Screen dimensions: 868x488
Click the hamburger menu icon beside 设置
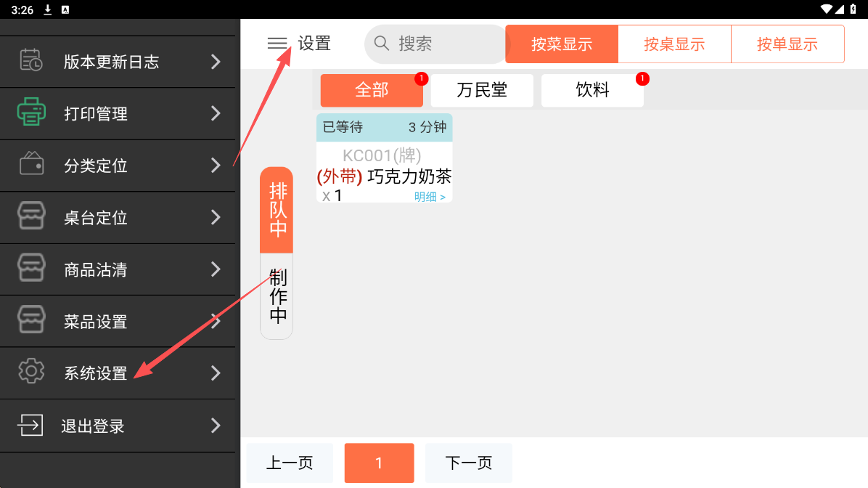[x=277, y=44]
